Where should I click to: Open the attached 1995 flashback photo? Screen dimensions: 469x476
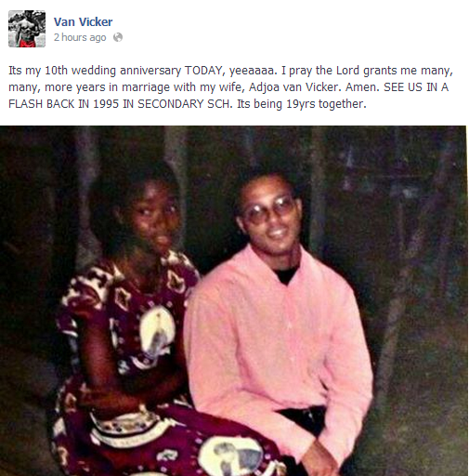233,300
